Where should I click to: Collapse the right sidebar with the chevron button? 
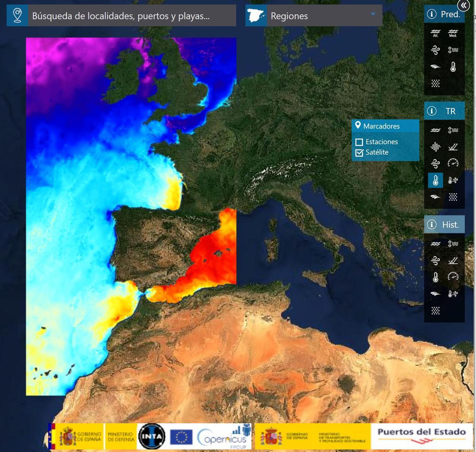point(463,6)
